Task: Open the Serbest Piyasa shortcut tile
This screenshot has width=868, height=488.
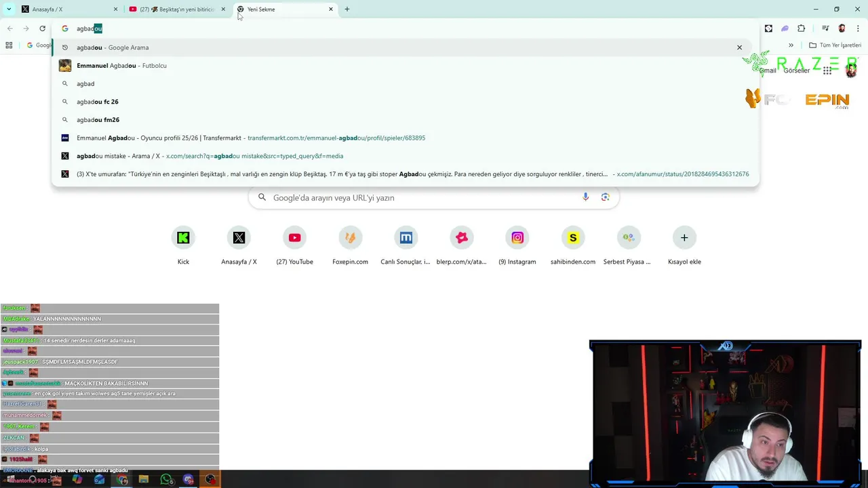Action: (x=629, y=246)
